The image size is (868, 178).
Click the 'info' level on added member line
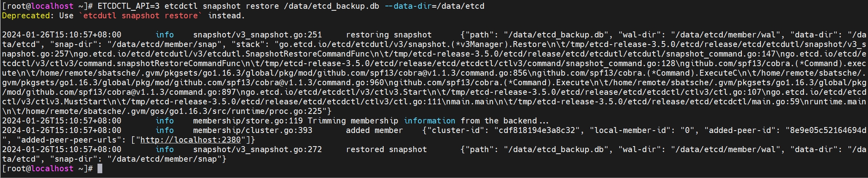pyautogui.click(x=165, y=130)
